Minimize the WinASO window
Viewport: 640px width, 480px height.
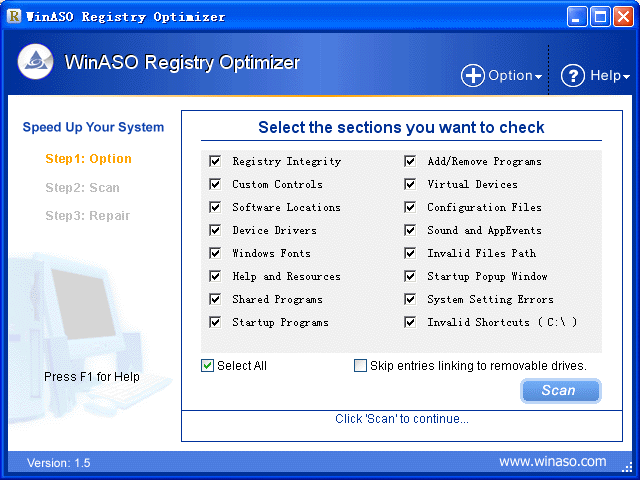click(x=577, y=17)
